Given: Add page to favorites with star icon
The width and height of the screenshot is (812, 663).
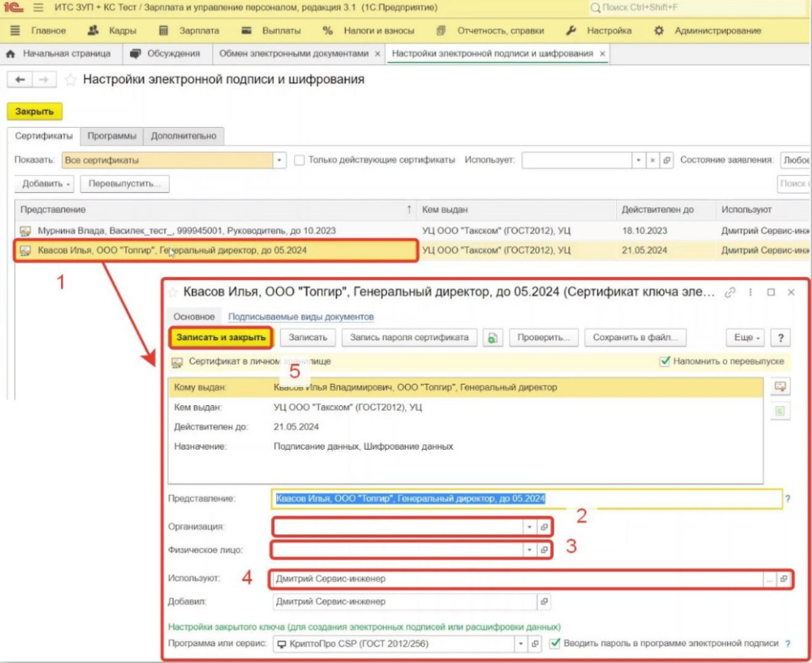Looking at the screenshot, I should pos(71,80).
